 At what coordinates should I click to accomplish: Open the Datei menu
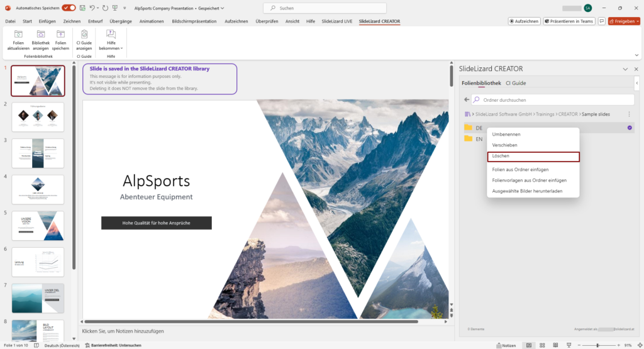coord(10,21)
